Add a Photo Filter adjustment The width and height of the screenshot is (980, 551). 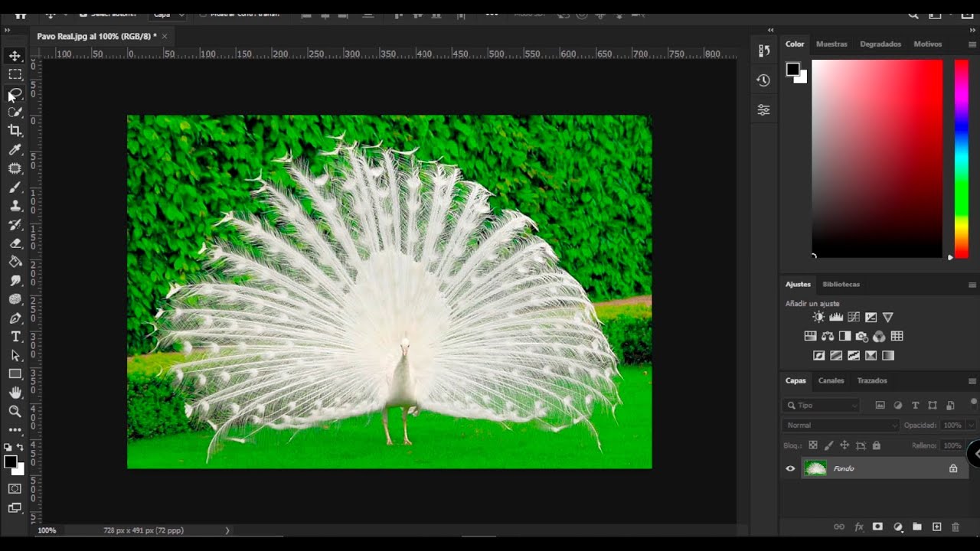point(862,336)
